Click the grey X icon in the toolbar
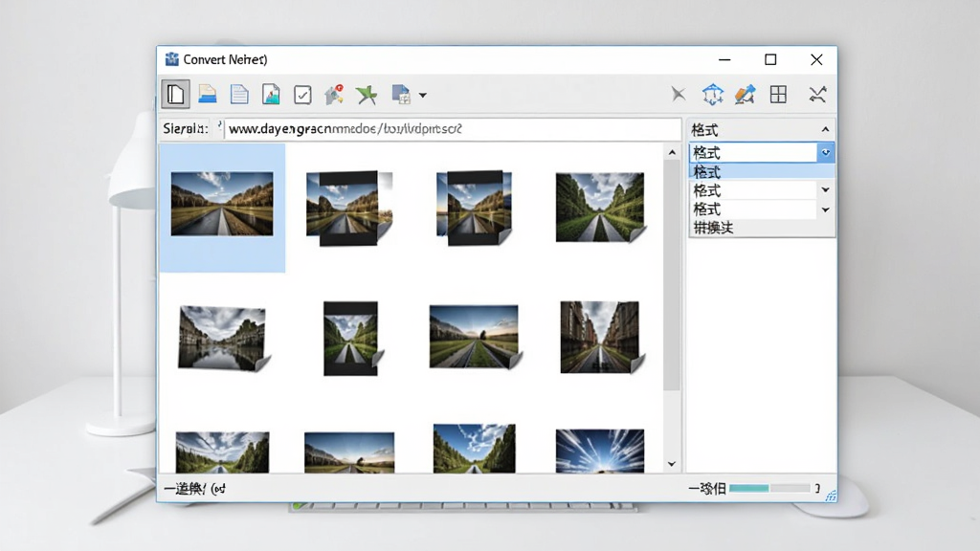Screen dimensions: 980x551 tap(679, 95)
